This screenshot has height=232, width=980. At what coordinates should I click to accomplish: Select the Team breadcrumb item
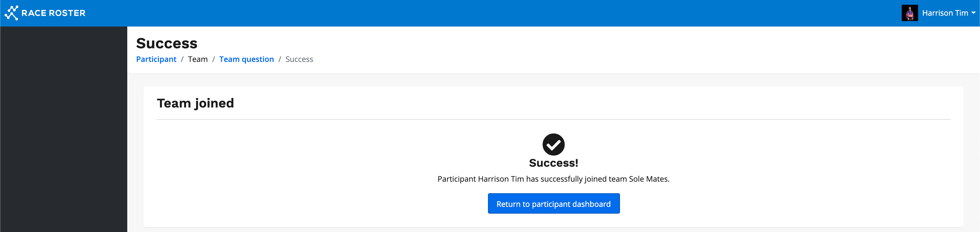pyautogui.click(x=197, y=59)
